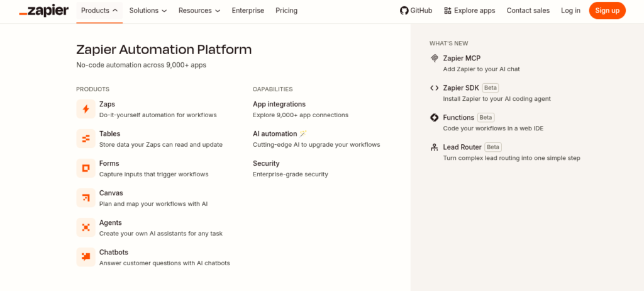This screenshot has width=644, height=291.
Task: Click the PRODUCTS section label
Action: pyautogui.click(x=93, y=89)
